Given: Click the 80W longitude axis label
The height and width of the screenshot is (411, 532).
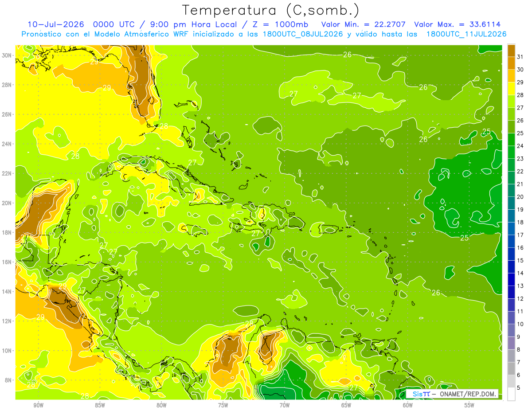Looking at the screenshot, I should (161, 405).
